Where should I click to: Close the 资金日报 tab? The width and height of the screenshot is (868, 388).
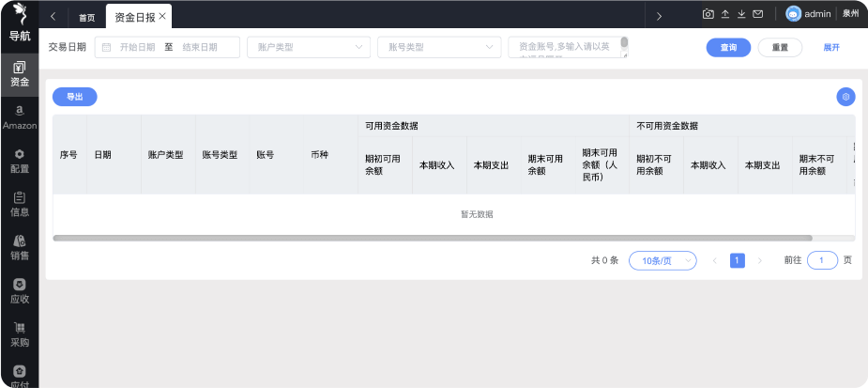tap(162, 17)
